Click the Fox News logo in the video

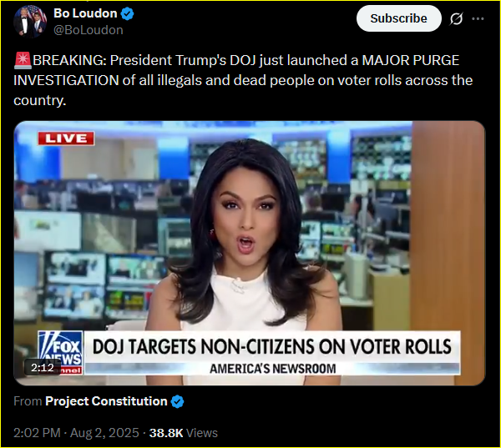click(x=60, y=353)
